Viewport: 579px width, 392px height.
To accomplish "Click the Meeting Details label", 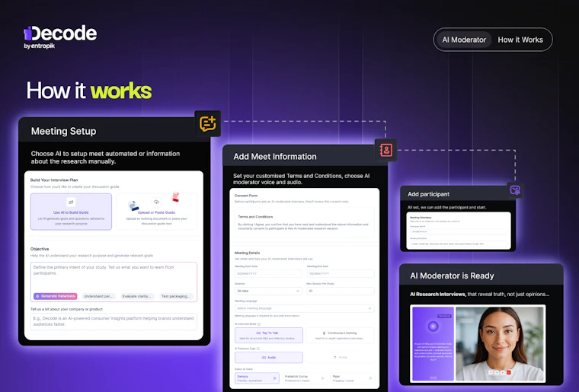I will coord(247,253).
